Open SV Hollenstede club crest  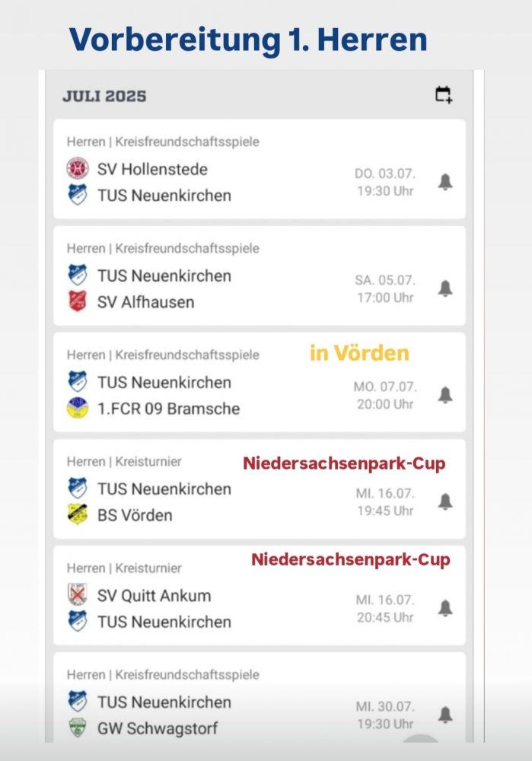tap(78, 169)
